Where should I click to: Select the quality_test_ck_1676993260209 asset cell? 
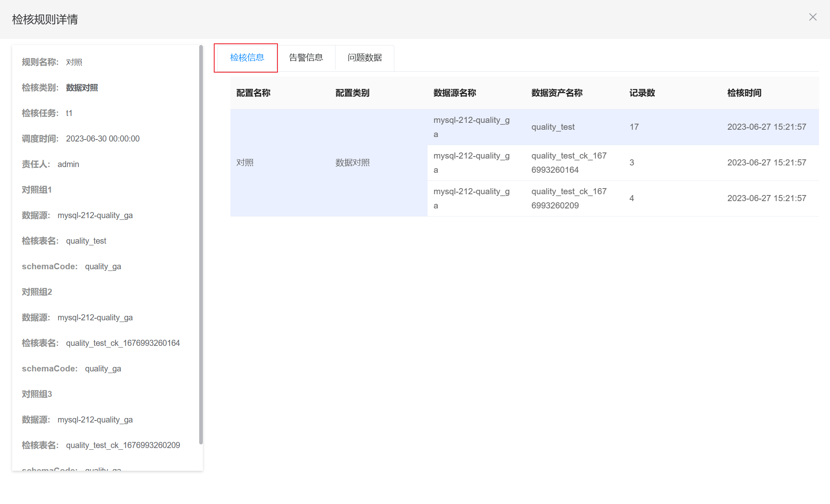569,198
